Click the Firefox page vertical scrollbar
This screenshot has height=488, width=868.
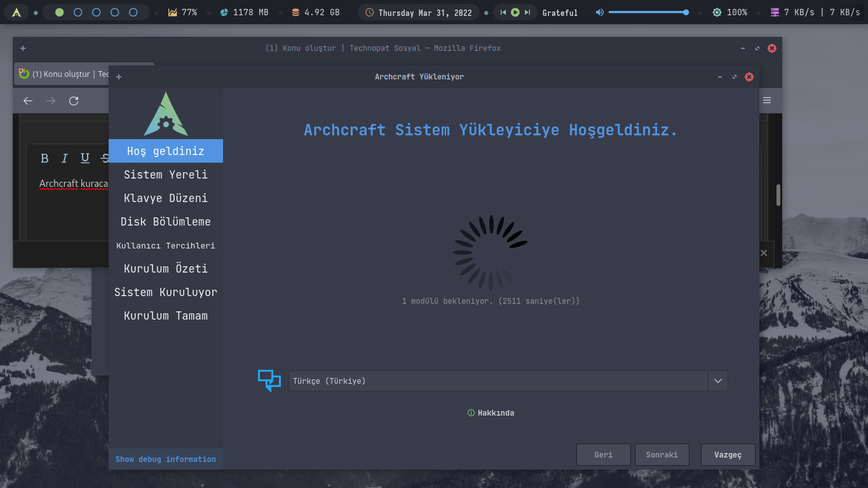(778, 195)
